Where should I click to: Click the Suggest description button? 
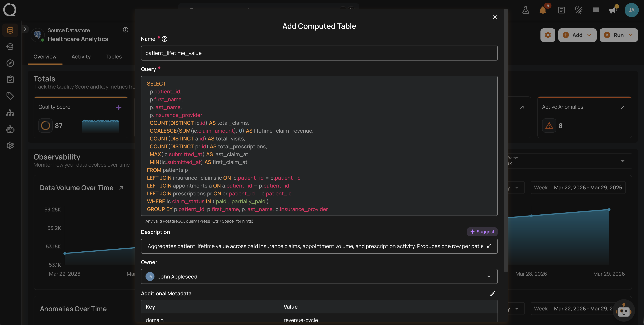pyautogui.click(x=482, y=232)
